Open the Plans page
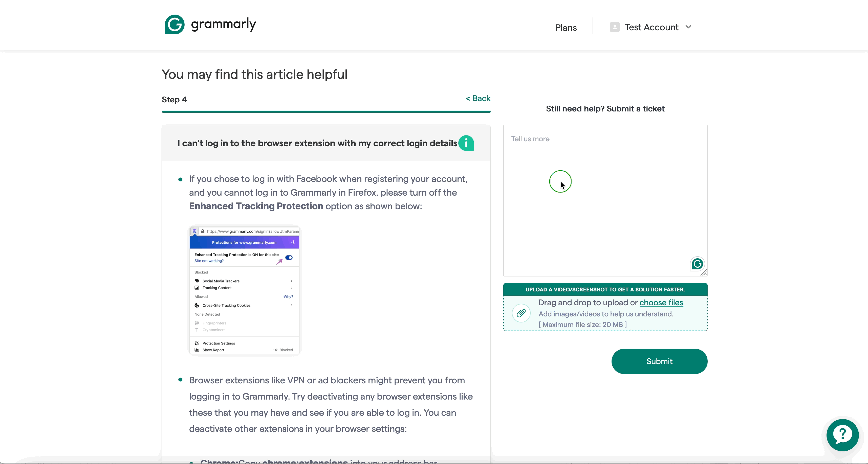Viewport: 868px width, 464px height. tap(566, 28)
